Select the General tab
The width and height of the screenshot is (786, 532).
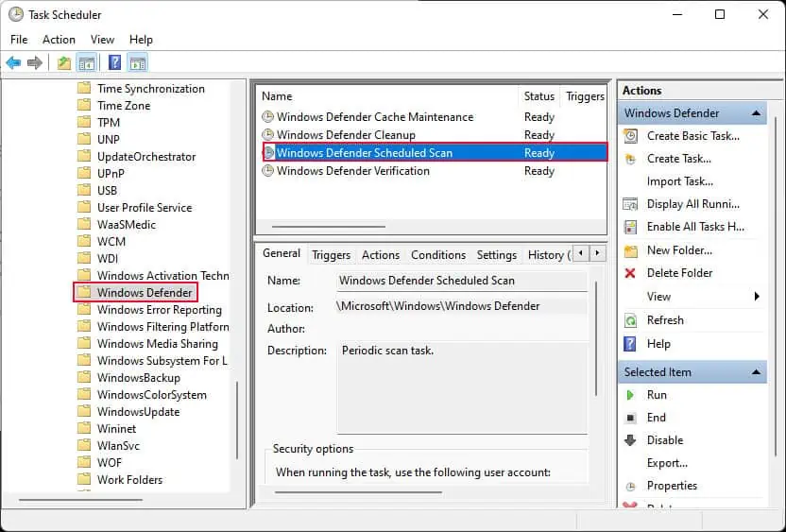coord(282,253)
